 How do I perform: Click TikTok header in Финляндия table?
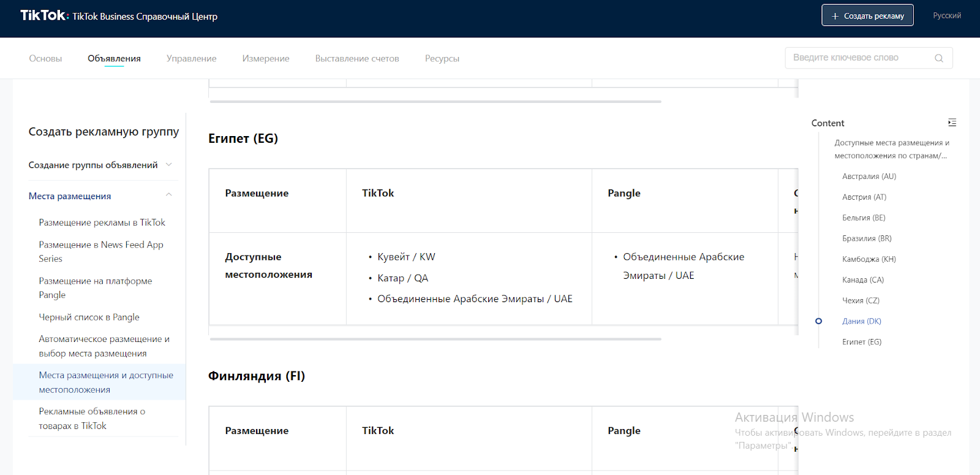point(378,431)
